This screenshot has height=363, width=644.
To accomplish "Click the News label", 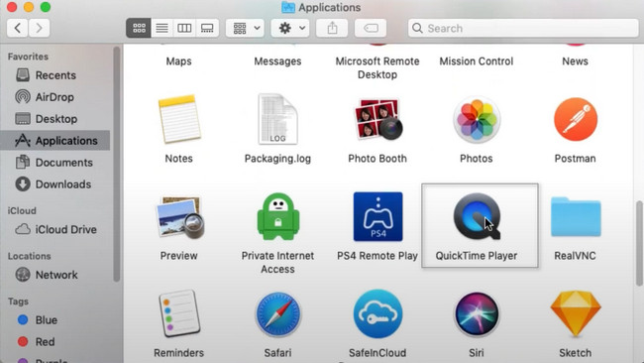I will click(x=575, y=61).
